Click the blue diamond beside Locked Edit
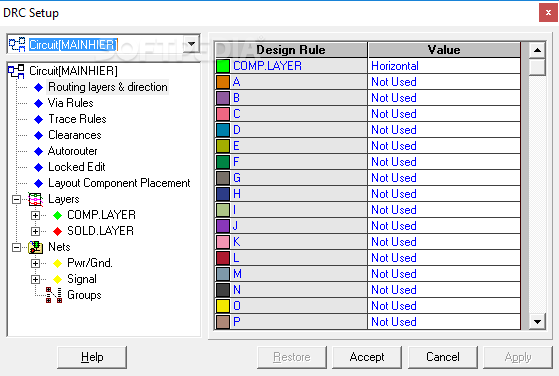This screenshot has height=376, width=559. click(x=39, y=168)
